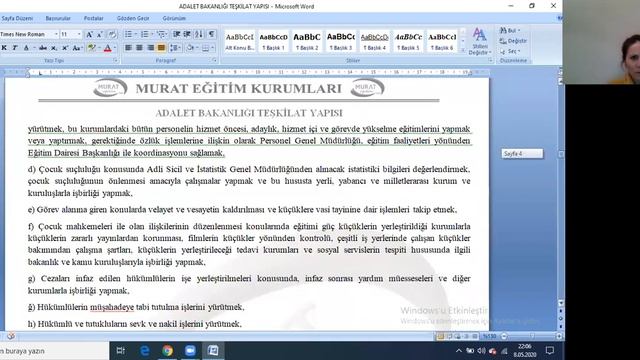Toggle the show paragraph marks button

pos(211,34)
